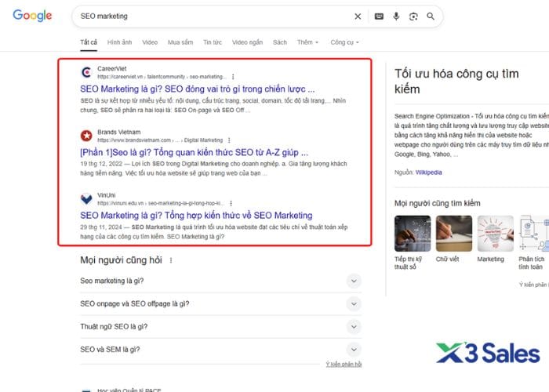Click the vinuni.edu.vn breadcrumb URL

[161, 203]
